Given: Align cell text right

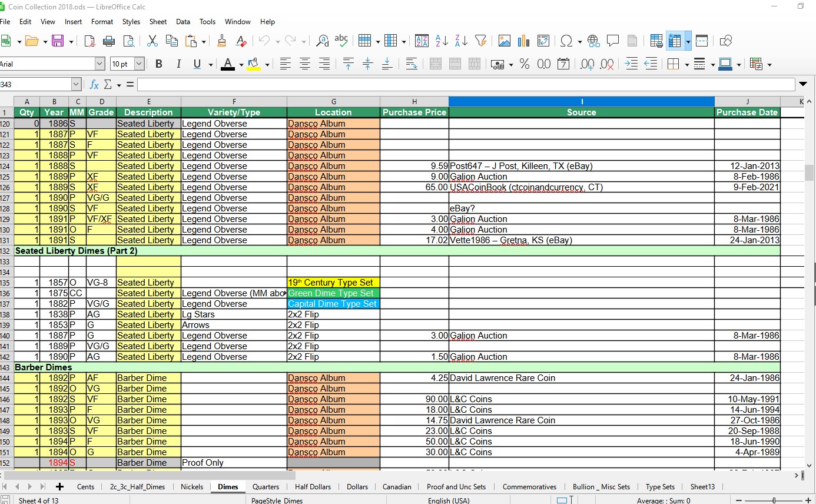Looking at the screenshot, I should click(324, 64).
